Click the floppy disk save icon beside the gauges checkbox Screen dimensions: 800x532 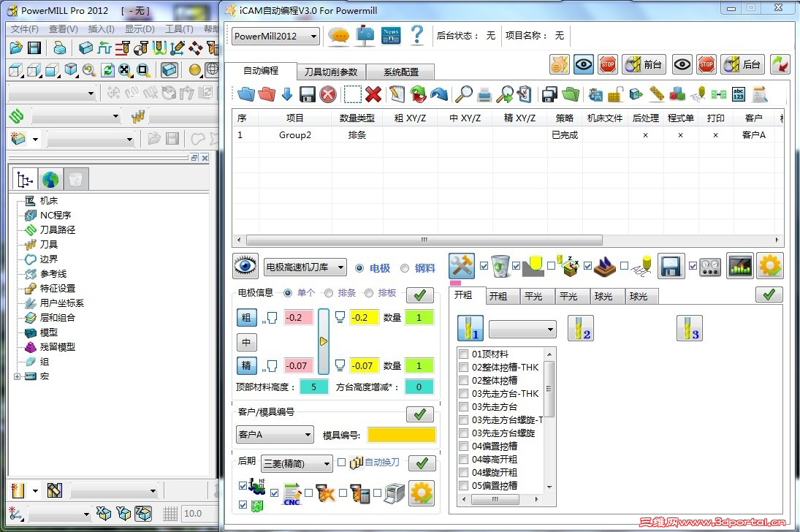coord(671,266)
